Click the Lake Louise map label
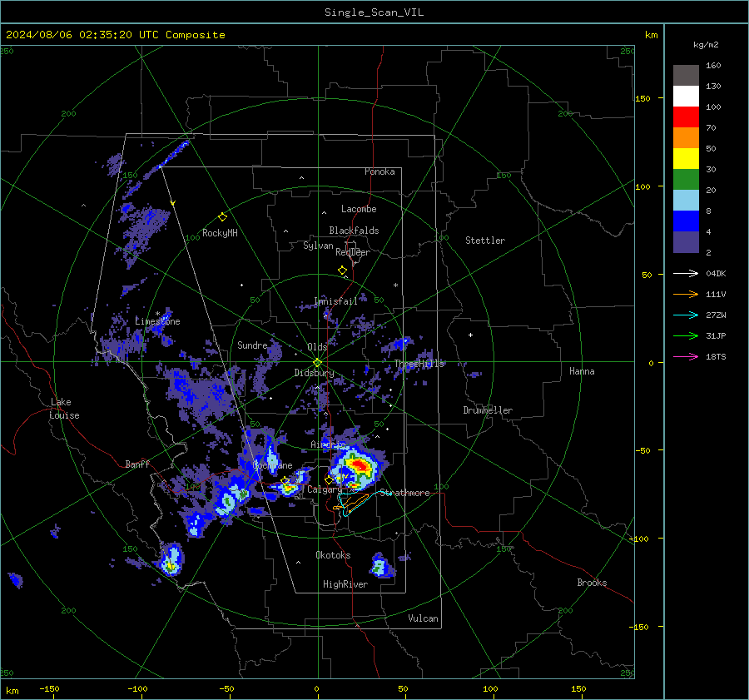749x700 pixels. click(64, 409)
